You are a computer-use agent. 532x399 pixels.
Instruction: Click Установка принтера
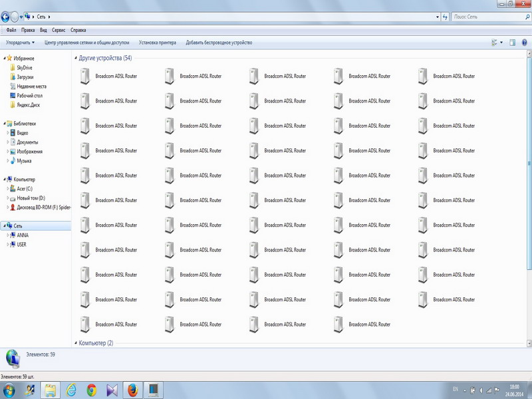(158, 43)
